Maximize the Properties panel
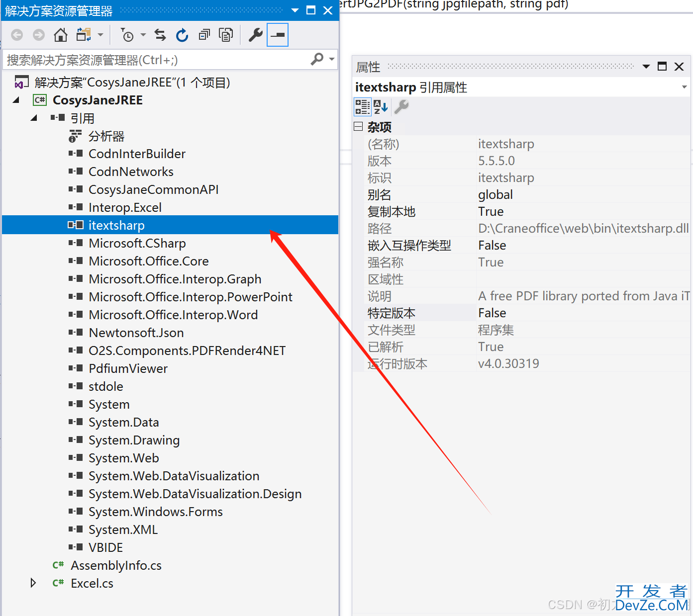This screenshot has width=693, height=616. click(662, 67)
